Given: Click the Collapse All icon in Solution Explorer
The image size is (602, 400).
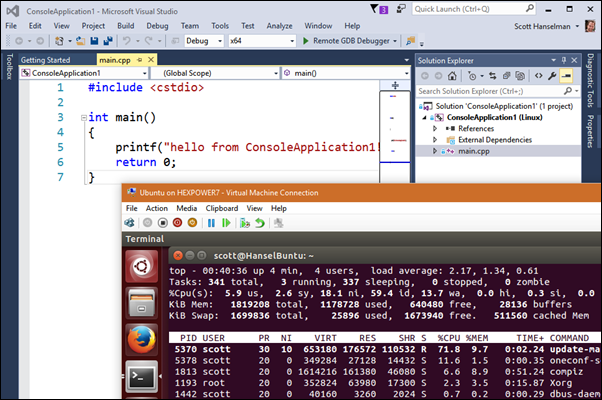Looking at the screenshot, I should pos(506,76).
